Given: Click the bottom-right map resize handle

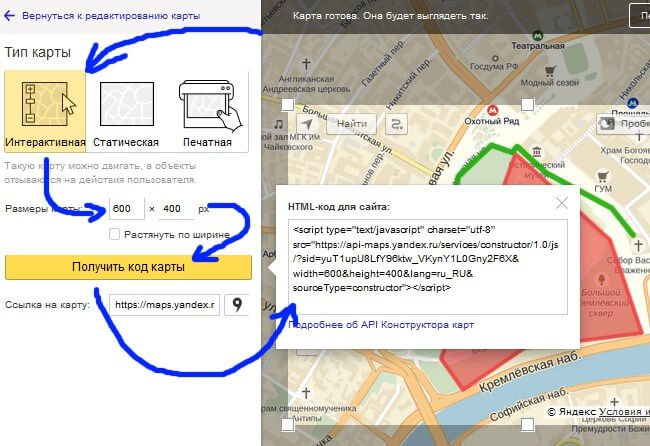Looking at the screenshot, I should pyautogui.click(x=527, y=425).
